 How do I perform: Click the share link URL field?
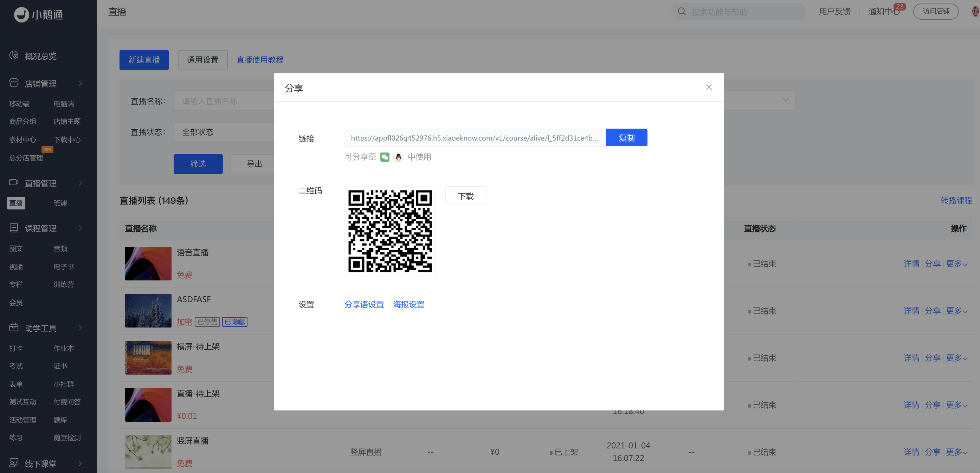[475, 138]
